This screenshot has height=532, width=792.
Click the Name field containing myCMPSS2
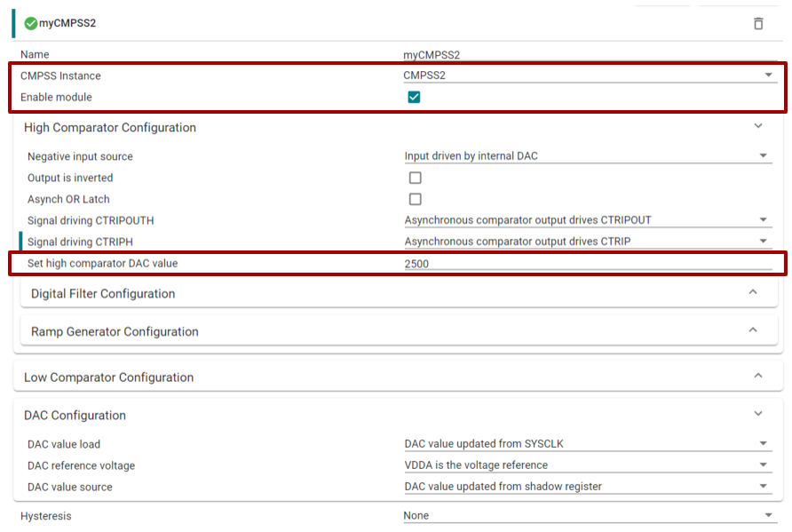tap(586, 55)
